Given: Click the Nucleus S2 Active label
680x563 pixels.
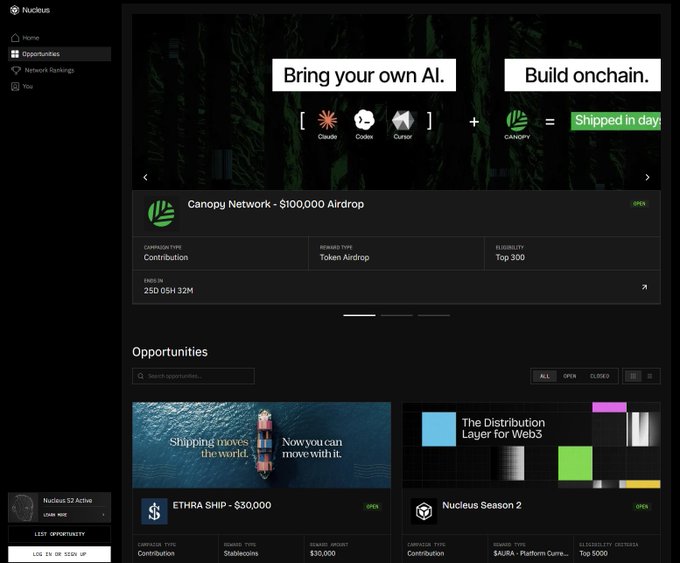Looking at the screenshot, I should point(68,501).
